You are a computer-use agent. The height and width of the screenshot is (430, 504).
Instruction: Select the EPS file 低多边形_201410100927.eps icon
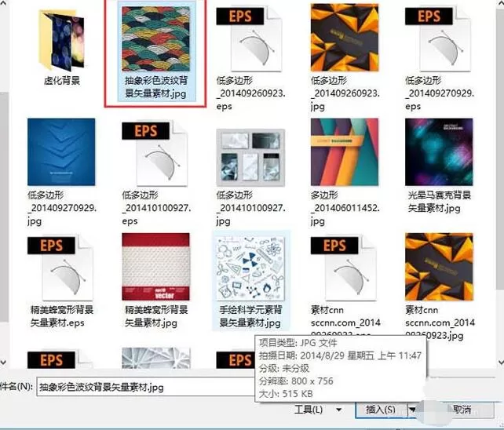155,153
